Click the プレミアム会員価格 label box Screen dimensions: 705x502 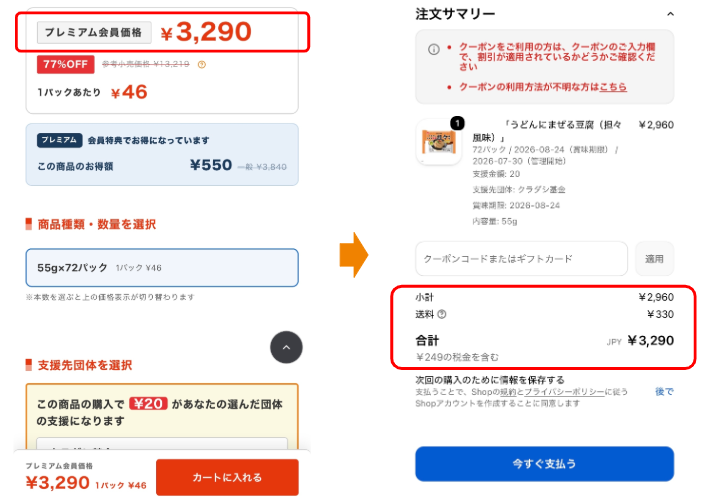pyautogui.click(x=94, y=32)
